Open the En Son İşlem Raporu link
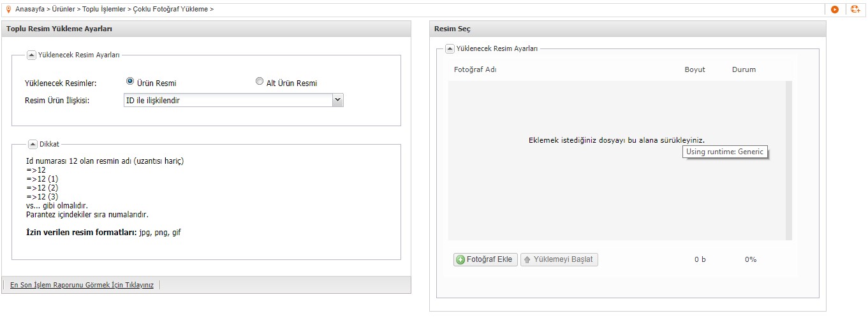868x325 pixels. pos(82,285)
